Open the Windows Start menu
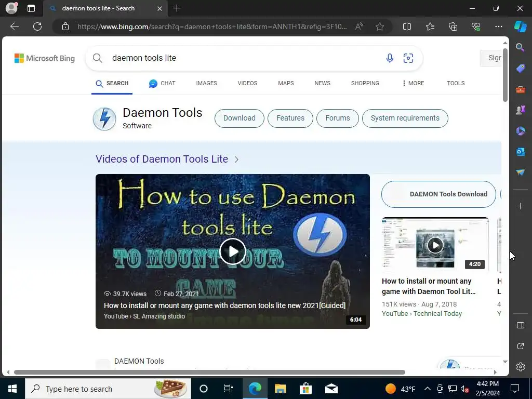532x399 pixels. click(12, 389)
